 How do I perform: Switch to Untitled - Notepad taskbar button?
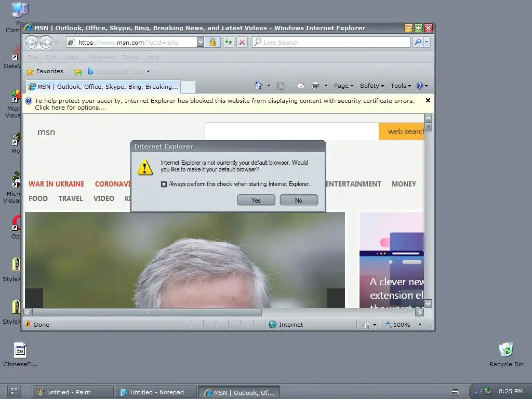(x=156, y=392)
